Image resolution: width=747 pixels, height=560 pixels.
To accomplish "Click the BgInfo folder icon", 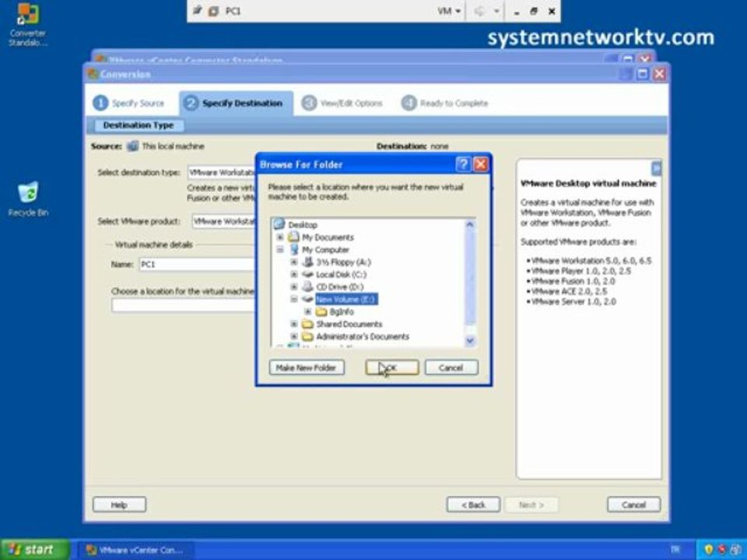I will (x=322, y=311).
